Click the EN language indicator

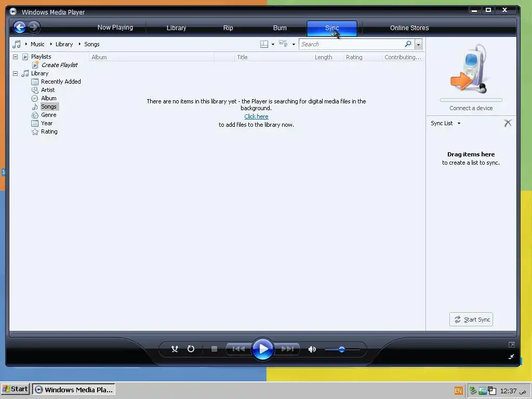click(x=458, y=391)
